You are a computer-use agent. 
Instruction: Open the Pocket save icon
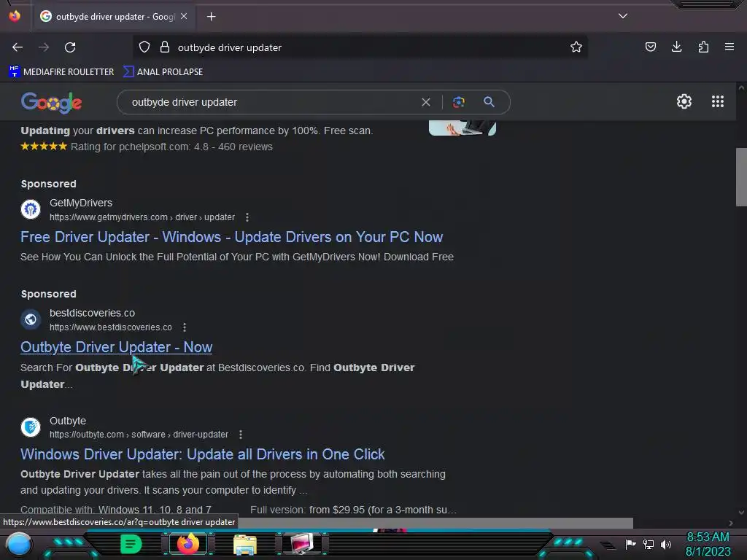(650, 47)
